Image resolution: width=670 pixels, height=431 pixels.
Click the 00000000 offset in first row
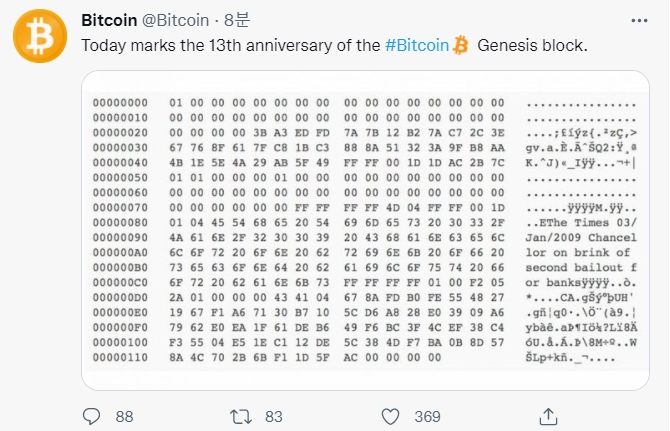120,103
